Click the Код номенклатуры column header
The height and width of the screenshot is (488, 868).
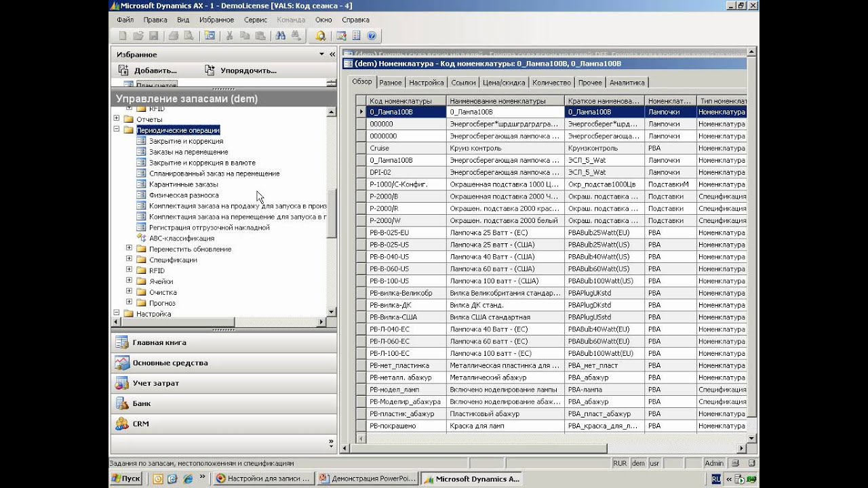(406, 101)
